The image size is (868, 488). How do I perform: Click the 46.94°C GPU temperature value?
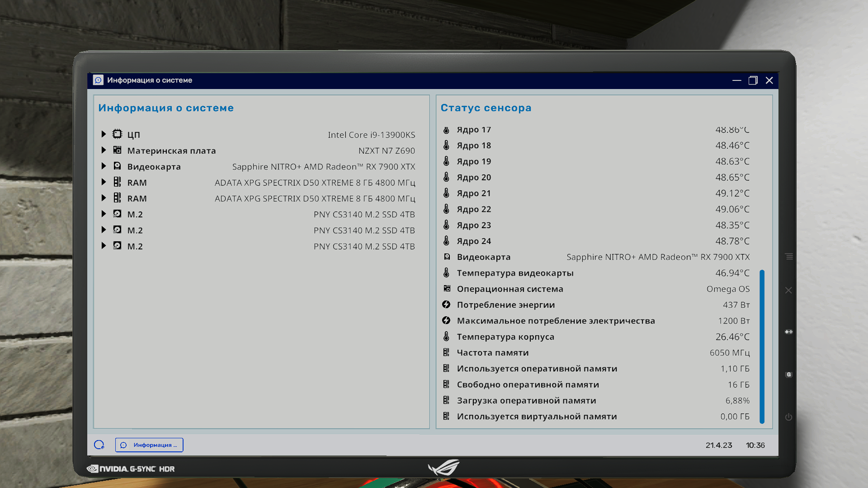(732, 273)
